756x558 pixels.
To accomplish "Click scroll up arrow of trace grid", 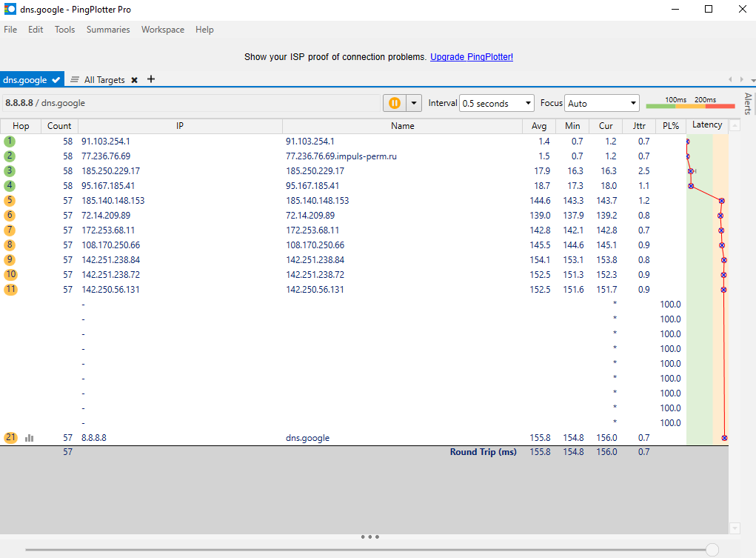I will [735, 126].
